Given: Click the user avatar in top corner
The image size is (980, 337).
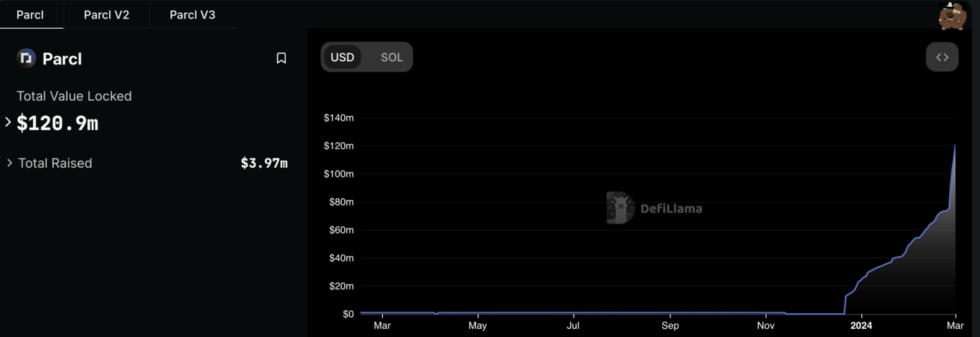Looking at the screenshot, I should tap(952, 15).
